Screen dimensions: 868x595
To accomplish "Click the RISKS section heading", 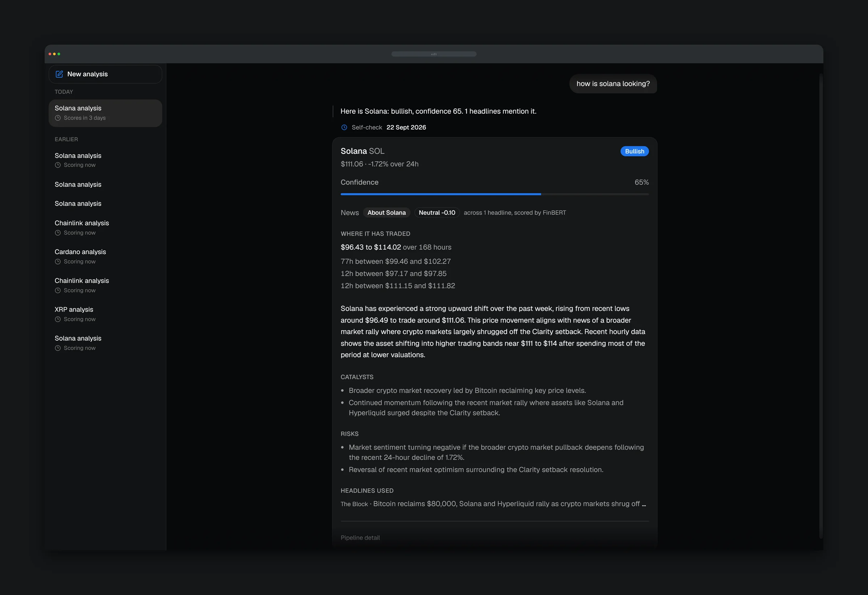I will click(349, 434).
